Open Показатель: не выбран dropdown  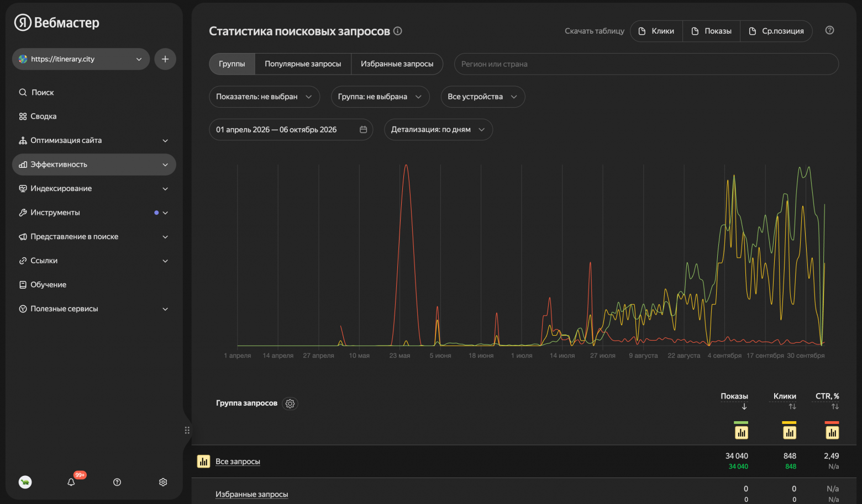(x=264, y=97)
